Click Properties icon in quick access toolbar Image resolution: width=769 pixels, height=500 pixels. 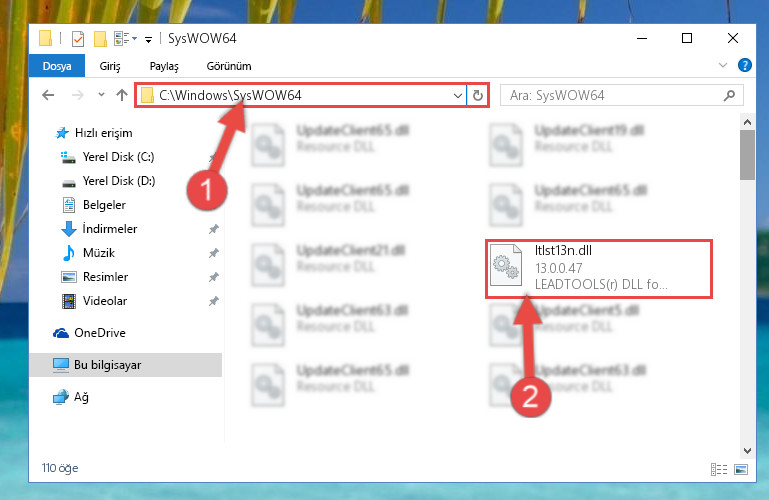(x=77, y=38)
